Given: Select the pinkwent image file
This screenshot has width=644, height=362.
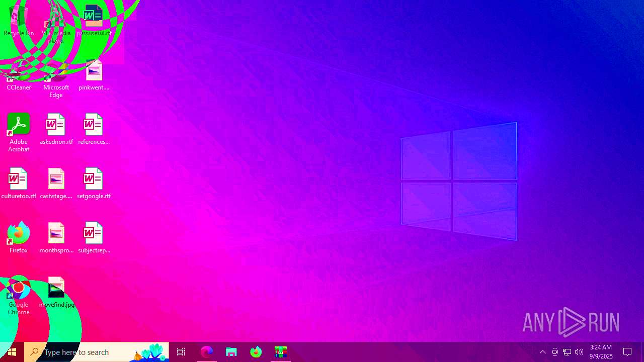Looking at the screenshot, I should point(94,75).
